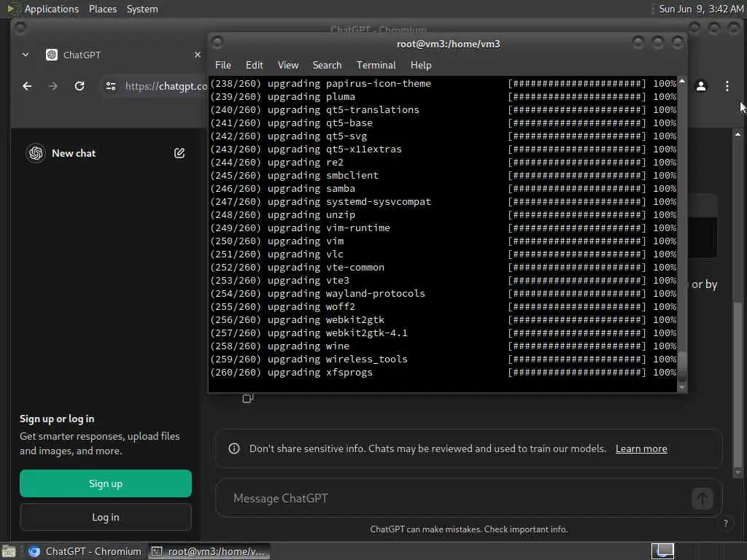Image resolution: width=747 pixels, height=560 pixels.
Task: Open the Terminal menu in the terminal
Action: tap(376, 65)
